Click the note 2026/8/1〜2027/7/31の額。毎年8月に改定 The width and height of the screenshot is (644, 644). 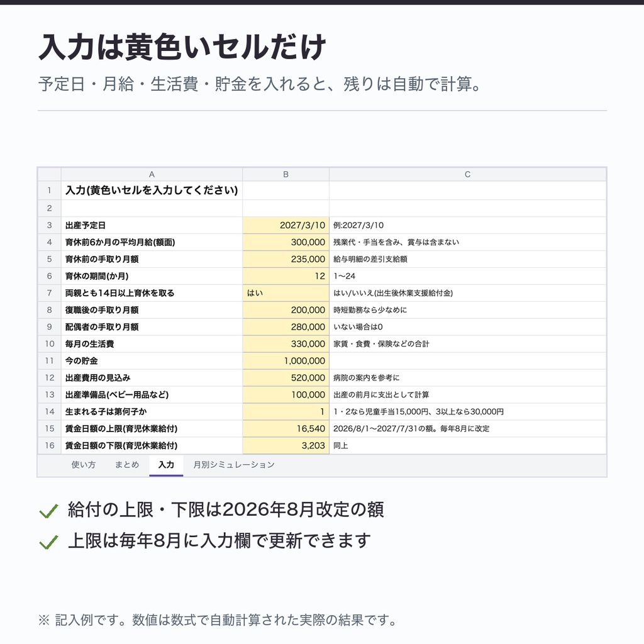pos(411,428)
